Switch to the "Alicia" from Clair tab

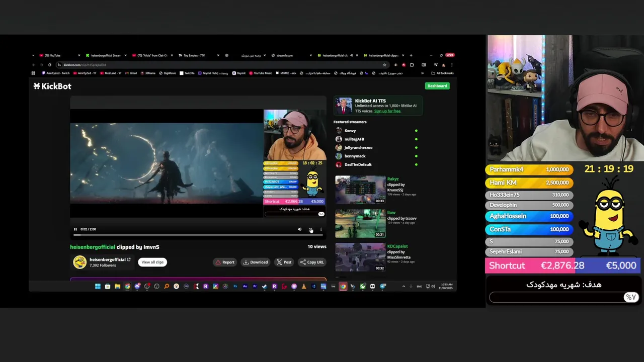pyautogui.click(x=152, y=55)
